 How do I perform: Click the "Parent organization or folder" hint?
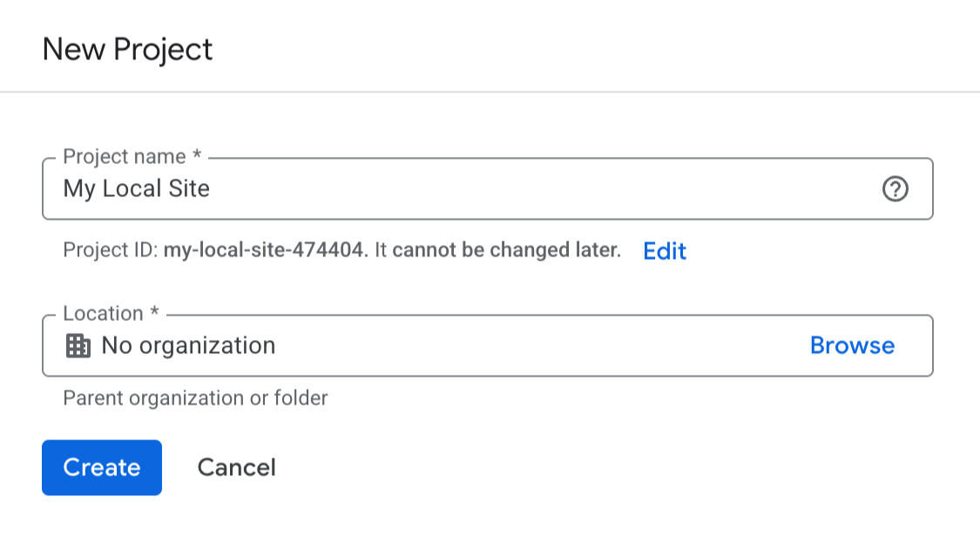195,398
